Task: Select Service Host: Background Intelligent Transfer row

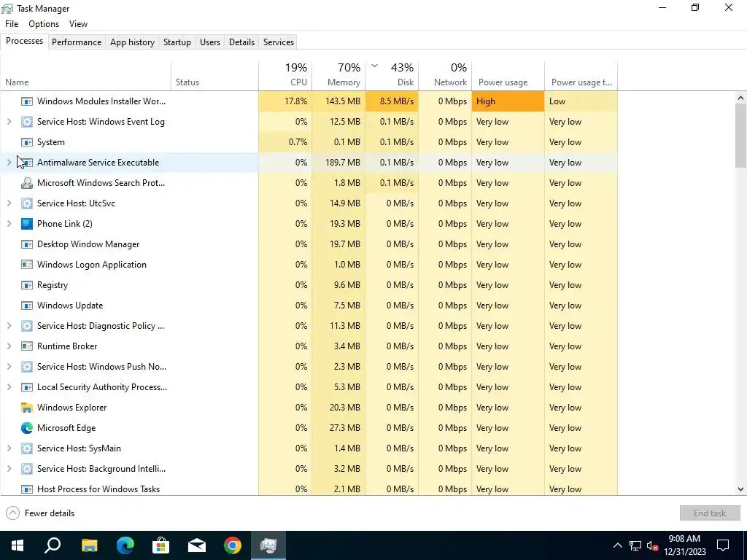Action: point(309,469)
